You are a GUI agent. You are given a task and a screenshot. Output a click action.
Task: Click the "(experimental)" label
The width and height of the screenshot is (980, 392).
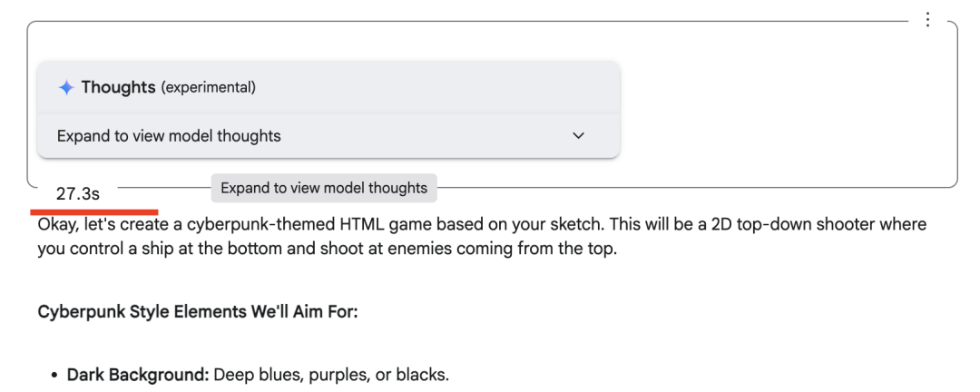(208, 88)
